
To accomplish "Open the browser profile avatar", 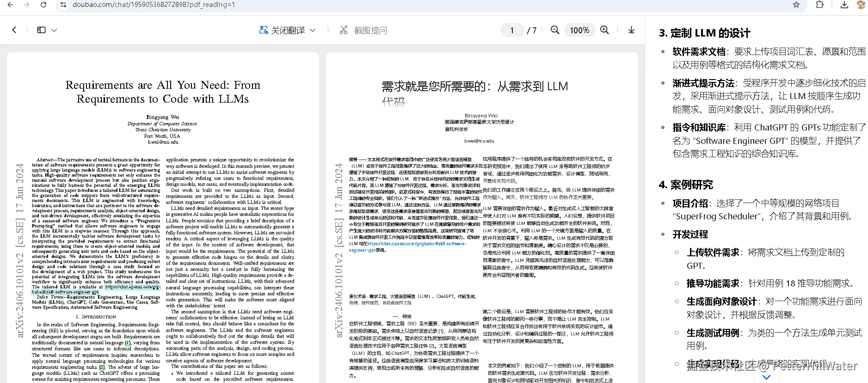I will [861, 5].
